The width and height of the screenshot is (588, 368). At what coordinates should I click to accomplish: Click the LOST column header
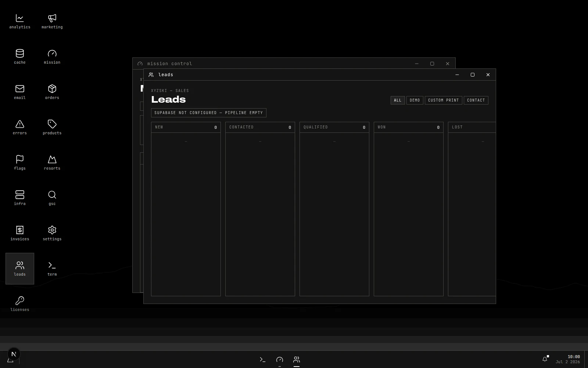point(472,127)
